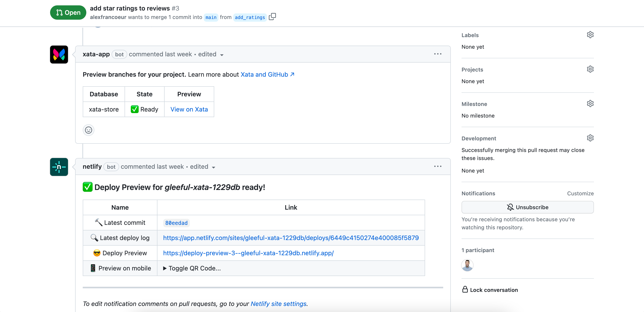Click the xata-app butterfly avatar
The image size is (644, 312).
pos(59,55)
